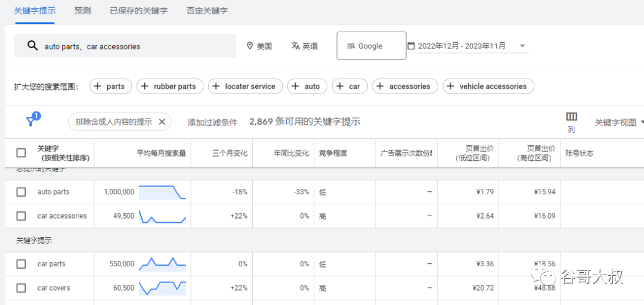Viewport: 644px width, 305px height.
Task: Click the 2022年12月 - 2023年11月 date text
Action: tap(462, 46)
